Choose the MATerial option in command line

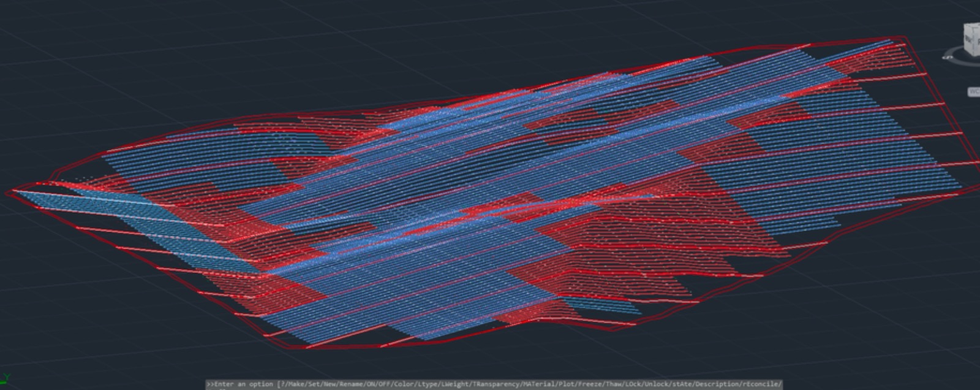pyautogui.click(x=538, y=384)
